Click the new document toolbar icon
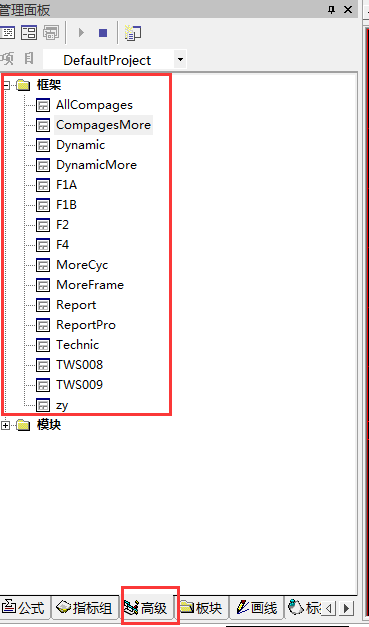 click(133, 33)
